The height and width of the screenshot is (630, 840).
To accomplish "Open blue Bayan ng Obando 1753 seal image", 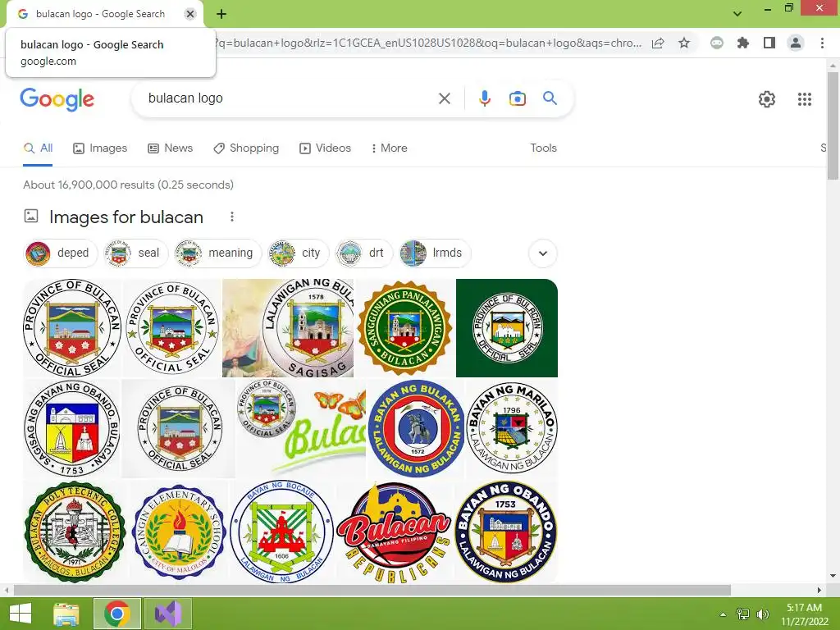I will point(506,532).
